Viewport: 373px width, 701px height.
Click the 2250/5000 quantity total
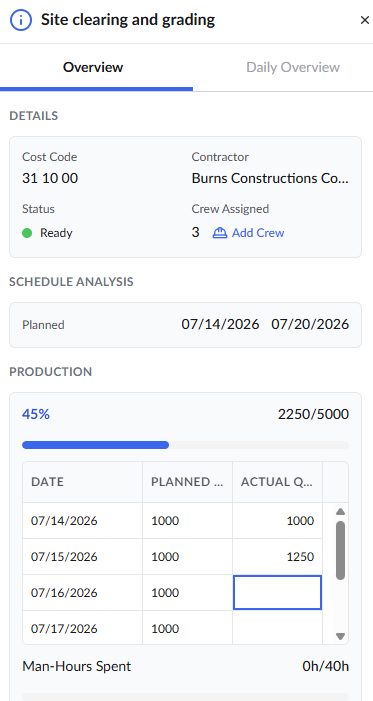[x=313, y=414]
